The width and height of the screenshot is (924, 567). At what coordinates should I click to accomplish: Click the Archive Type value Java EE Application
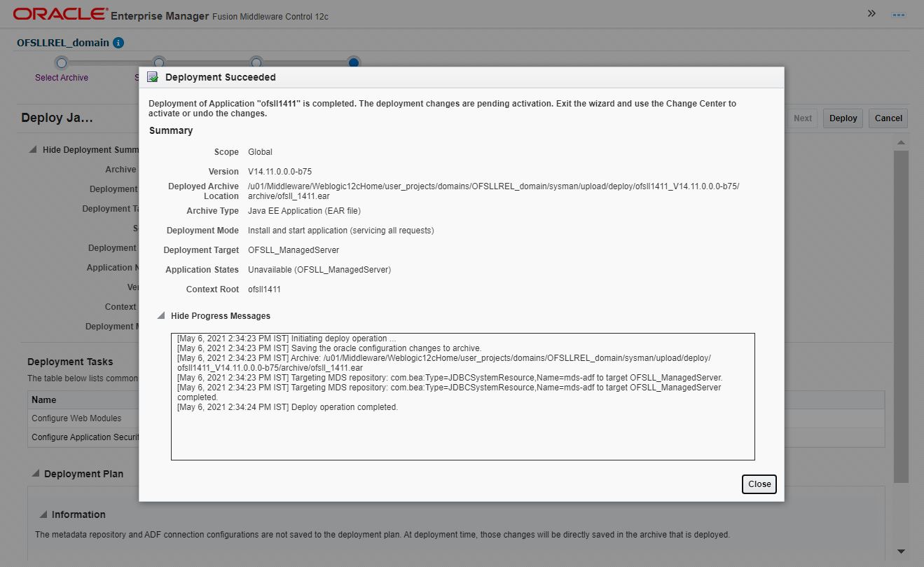(x=305, y=211)
